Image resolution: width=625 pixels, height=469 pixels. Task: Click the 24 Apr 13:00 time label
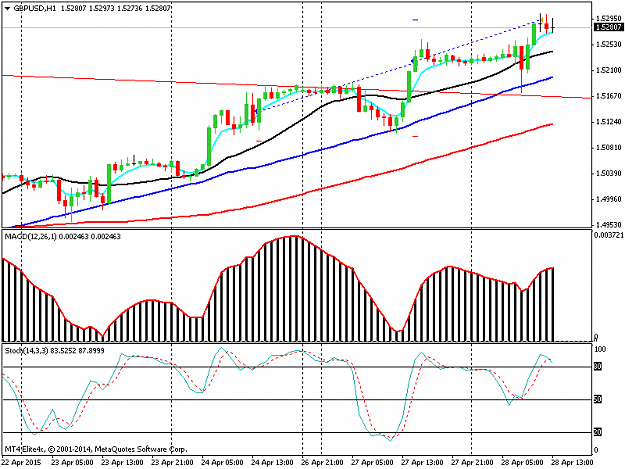click(x=272, y=463)
